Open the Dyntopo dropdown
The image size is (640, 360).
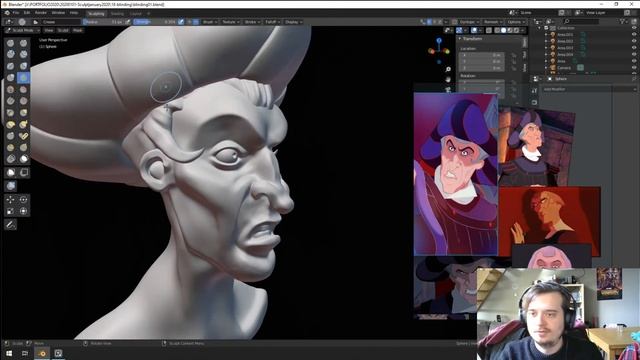pyautogui.click(x=469, y=22)
